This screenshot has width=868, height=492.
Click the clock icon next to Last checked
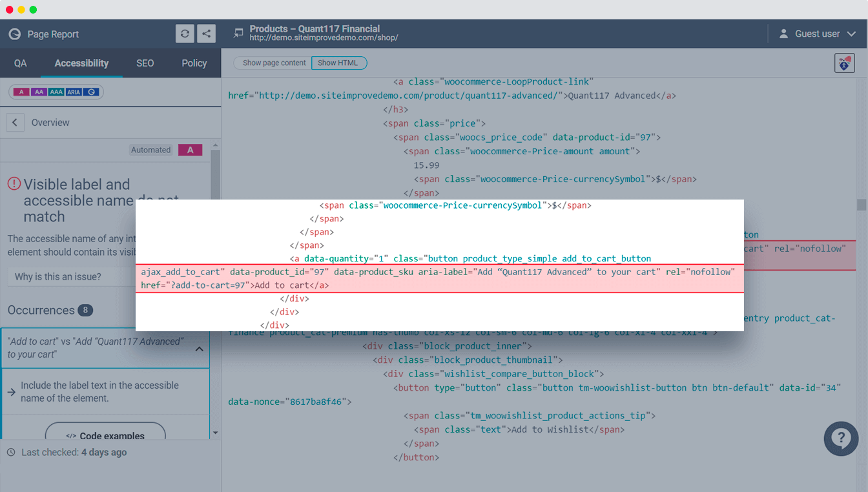point(11,453)
